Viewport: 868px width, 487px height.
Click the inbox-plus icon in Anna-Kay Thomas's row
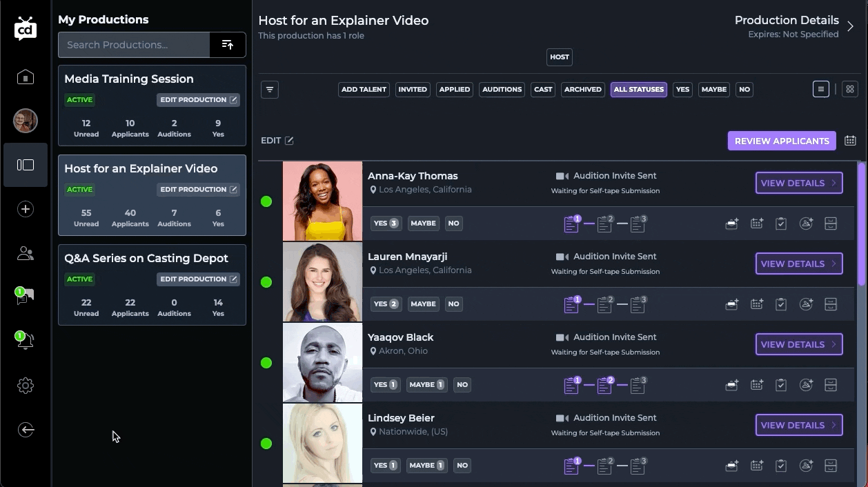pyautogui.click(x=732, y=223)
